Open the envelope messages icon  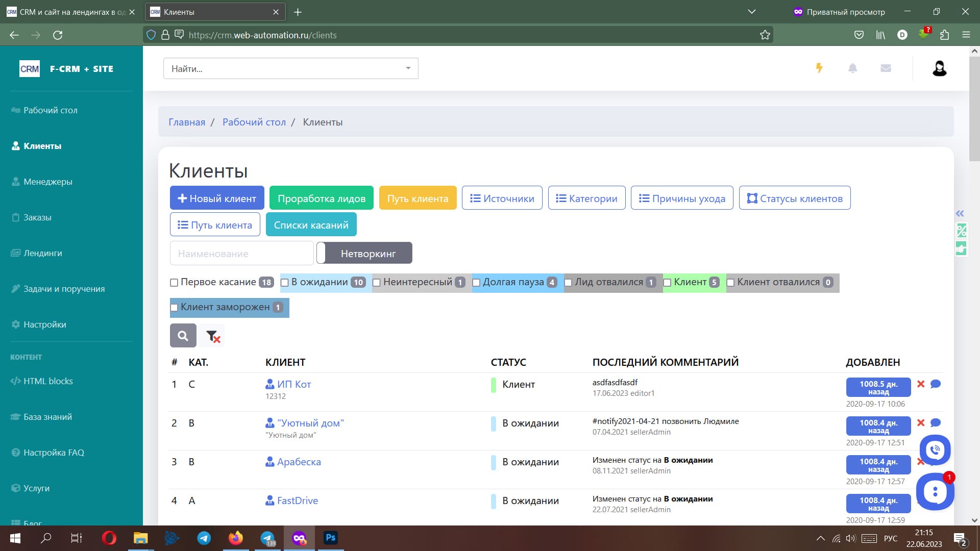tap(886, 68)
